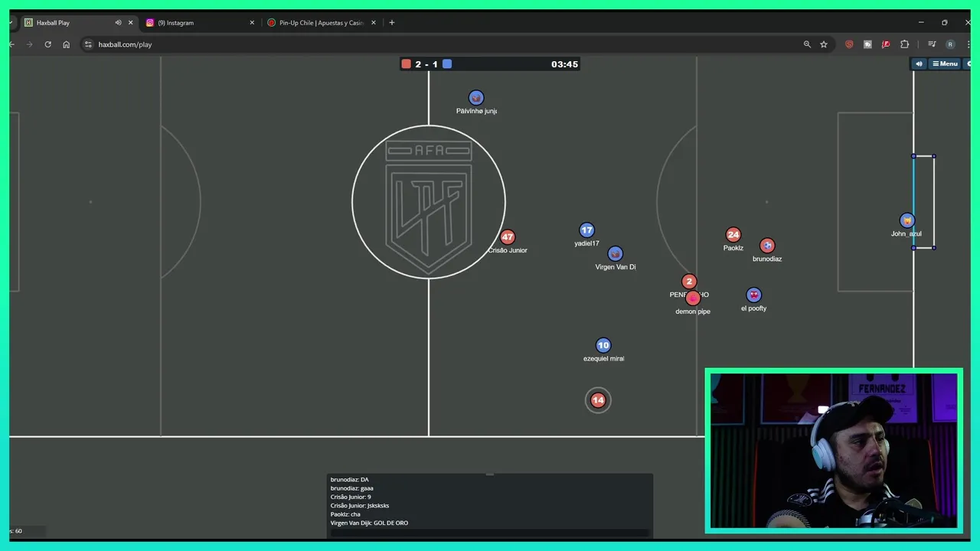Click the chat input field
Viewport: 980px width, 551px height.
coord(490,533)
